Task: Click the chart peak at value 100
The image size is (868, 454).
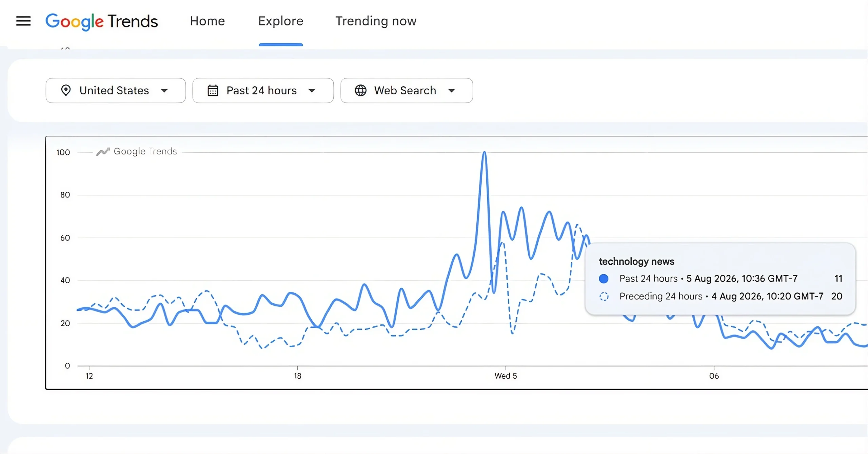Action: click(485, 153)
